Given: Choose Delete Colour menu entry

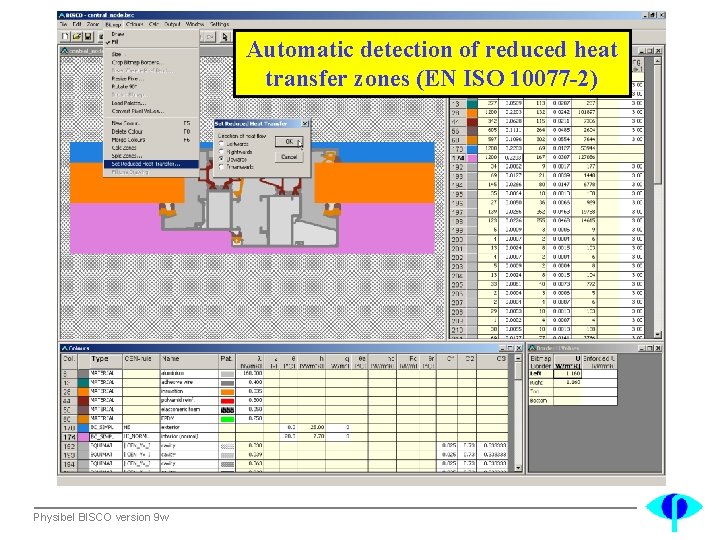Looking at the screenshot, I should (152, 131).
